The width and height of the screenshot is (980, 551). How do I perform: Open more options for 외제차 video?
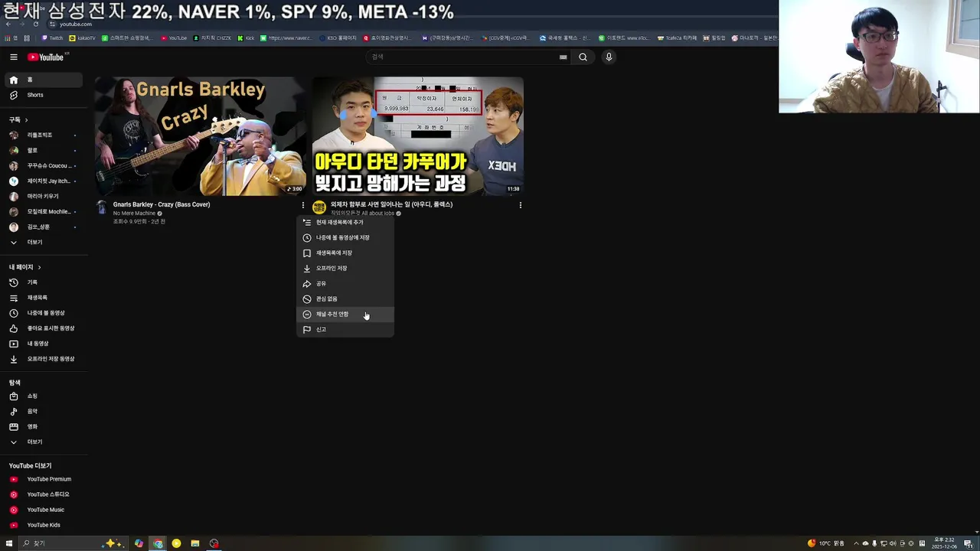tap(520, 205)
